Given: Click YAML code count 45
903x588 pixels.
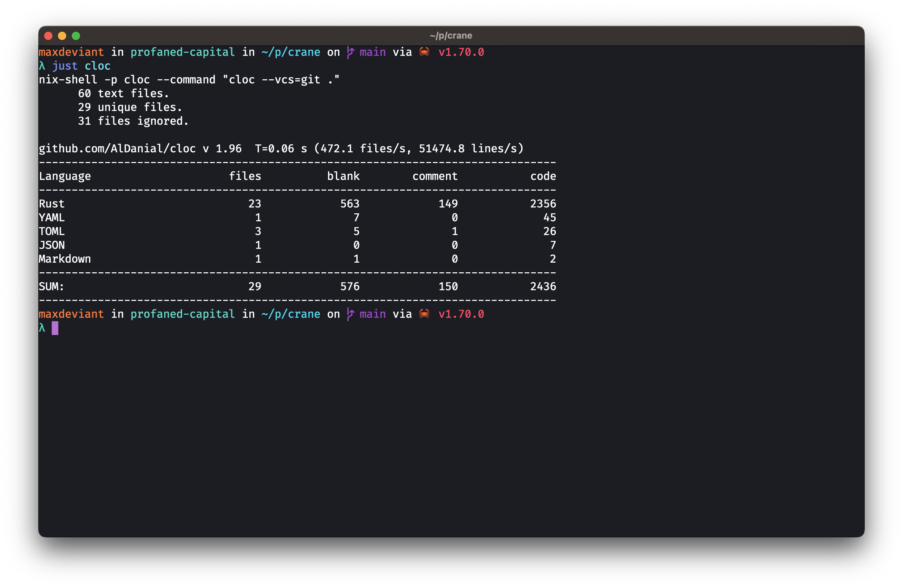Looking at the screenshot, I should click(x=550, y=217).
